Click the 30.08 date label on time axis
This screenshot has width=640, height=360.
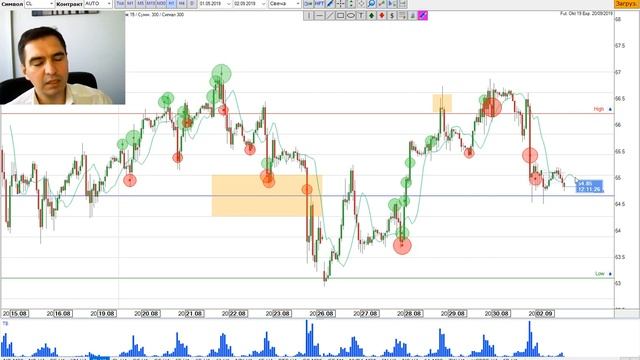click(501, 313)
